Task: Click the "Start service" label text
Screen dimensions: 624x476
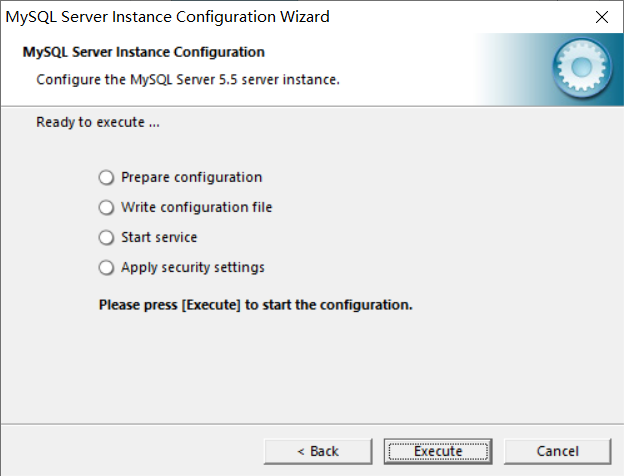Action: click(x=159, y=237)
